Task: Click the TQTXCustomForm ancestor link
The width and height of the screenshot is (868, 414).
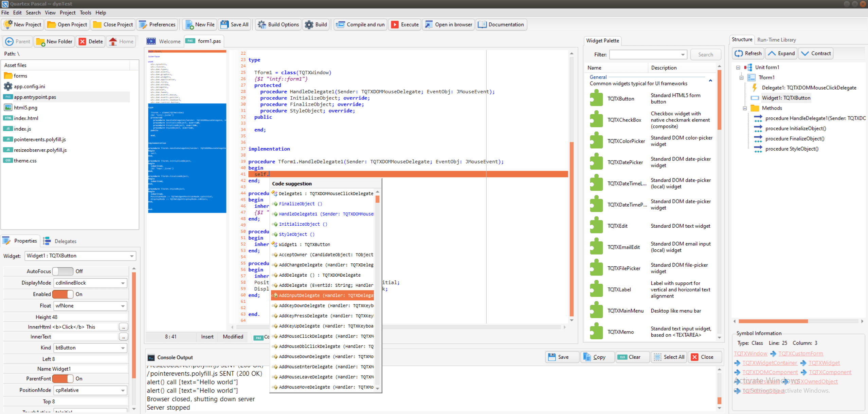Action: click(800, 354)
